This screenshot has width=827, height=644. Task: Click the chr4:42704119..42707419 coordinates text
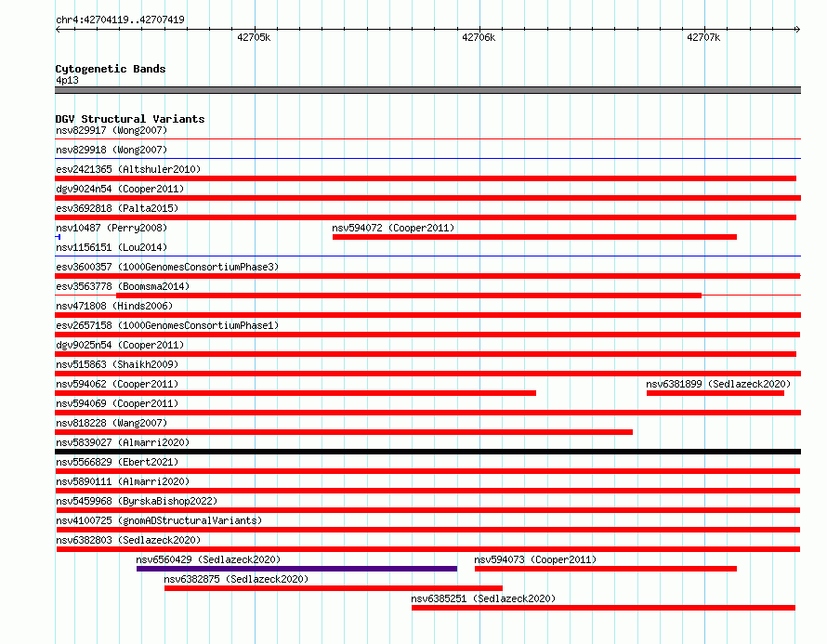pos(120,20)
